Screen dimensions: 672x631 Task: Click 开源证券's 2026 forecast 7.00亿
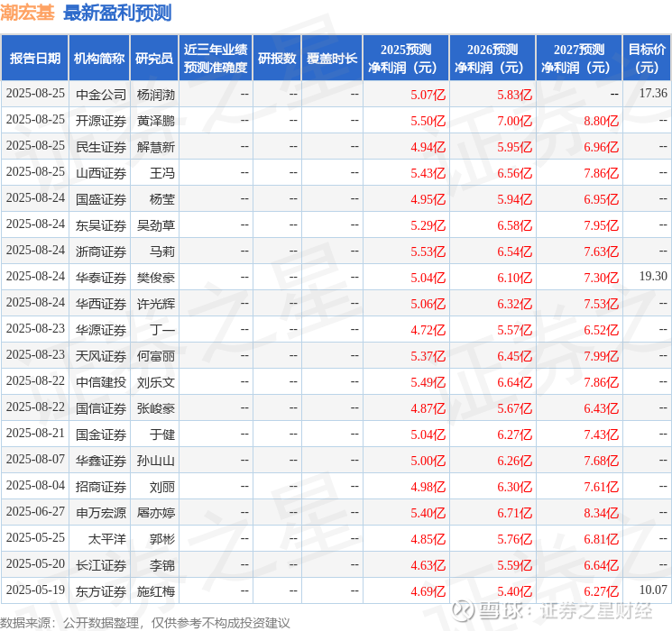(x=514, y=121)
